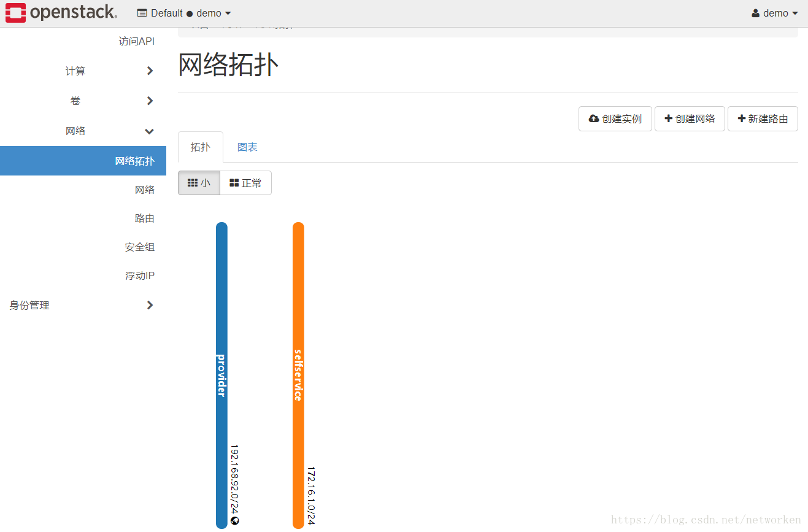Click the globe icon on the provider network
The width and height of the screenshot is (808, 532).
(234, 520)
